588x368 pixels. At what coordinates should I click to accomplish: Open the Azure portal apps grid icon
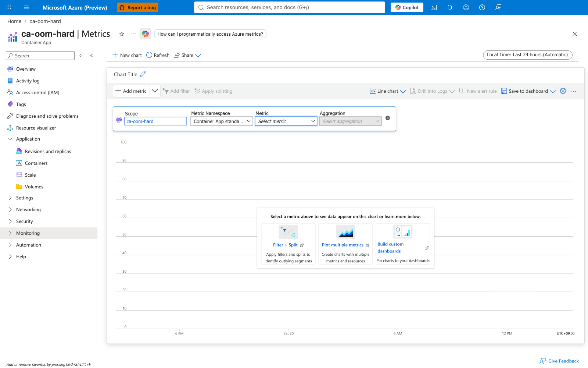pos(9,7)
